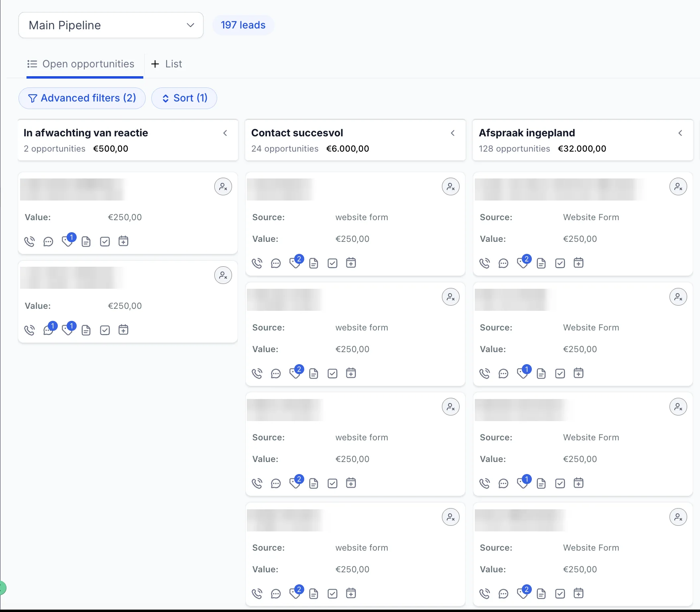This screenshot has width=700, height=612.
Task: Click the Contact succesvol column title
Action: [297, 133]
